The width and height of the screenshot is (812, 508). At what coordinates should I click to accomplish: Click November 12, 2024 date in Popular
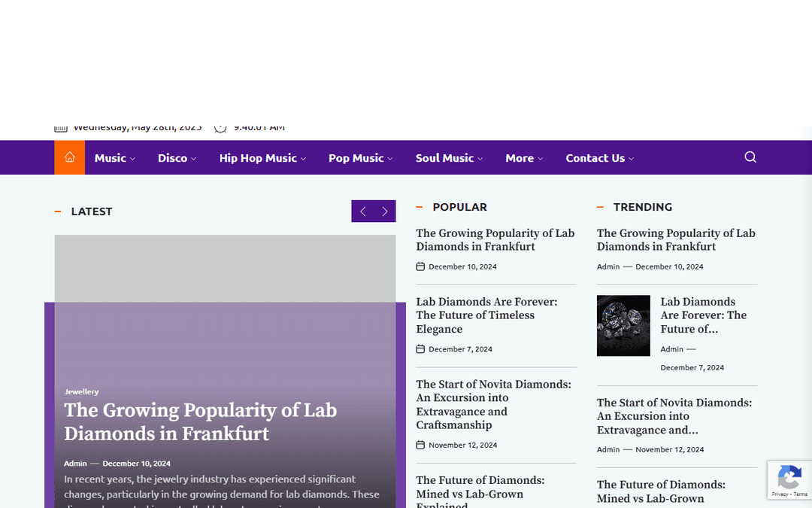pyautogui.click(x=462, y=445)
